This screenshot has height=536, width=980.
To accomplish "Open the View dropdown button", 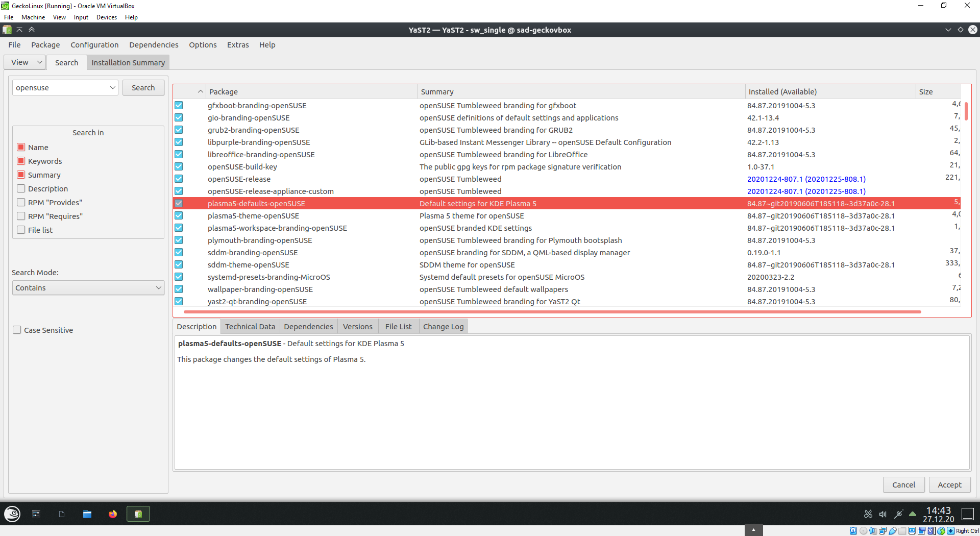I will 24,62.
